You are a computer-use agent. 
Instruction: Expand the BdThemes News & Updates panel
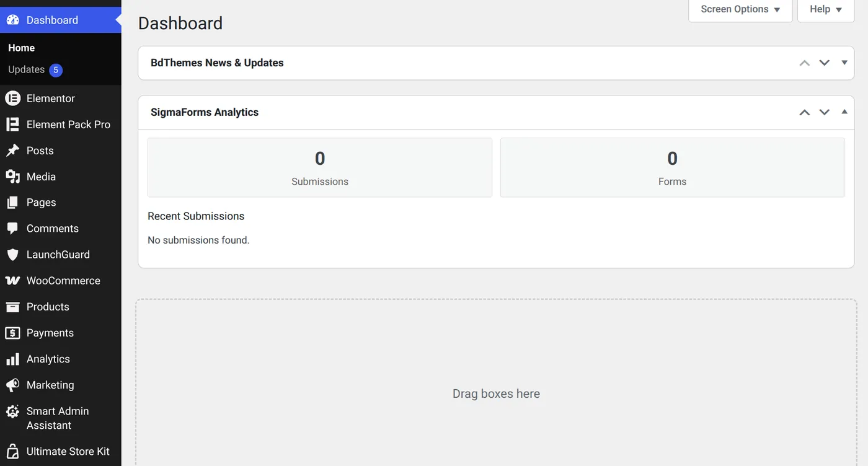844,63
